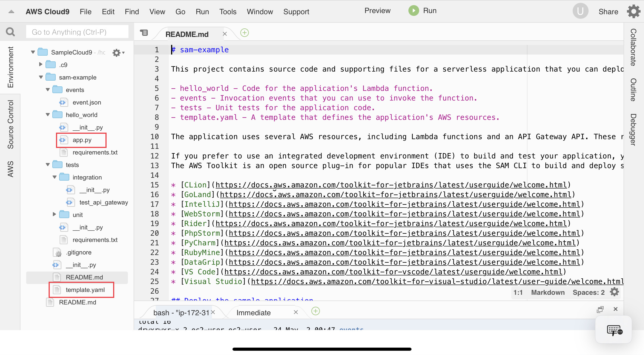Viewport: 644px width, 355px height.
Task: Open a new terminal tab via plus icon
Action: (x=315, y=311)
